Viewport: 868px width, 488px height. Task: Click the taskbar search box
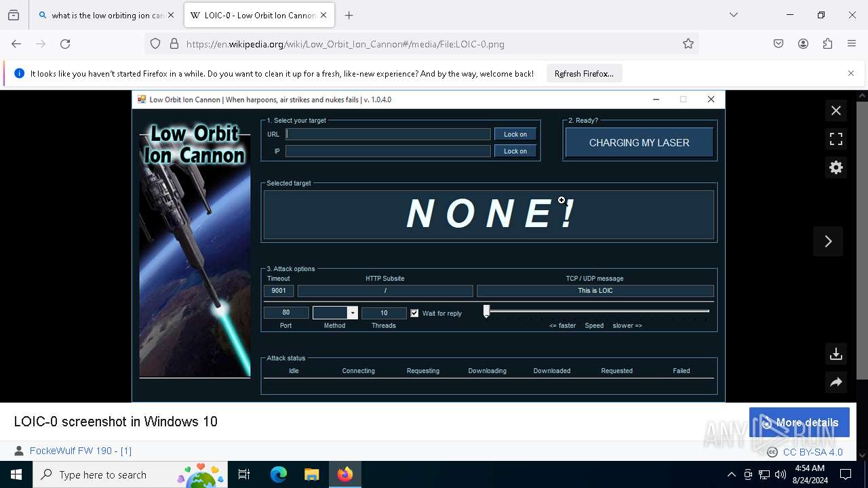click(130, 474)
